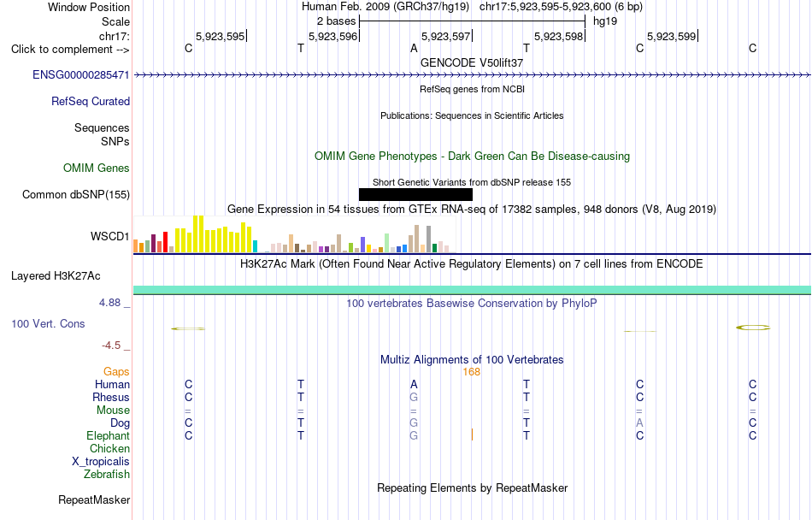Click the OMIM Genes track label
812x520 pixels.
[x=97, y=168]
